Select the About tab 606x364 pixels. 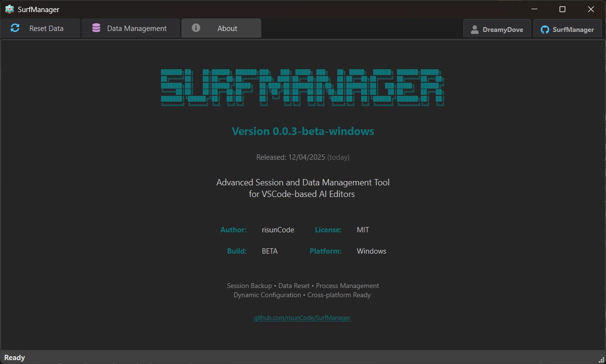pos(221,28)
